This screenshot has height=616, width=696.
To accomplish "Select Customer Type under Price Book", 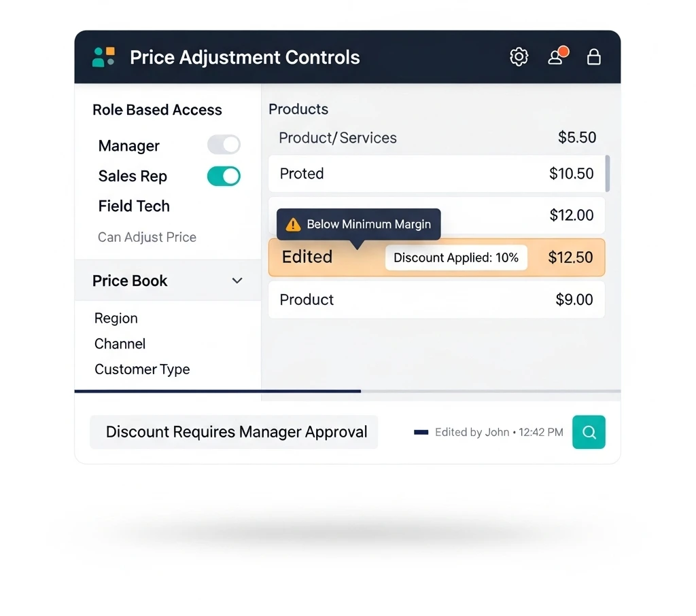I will (x=142, y=369).
